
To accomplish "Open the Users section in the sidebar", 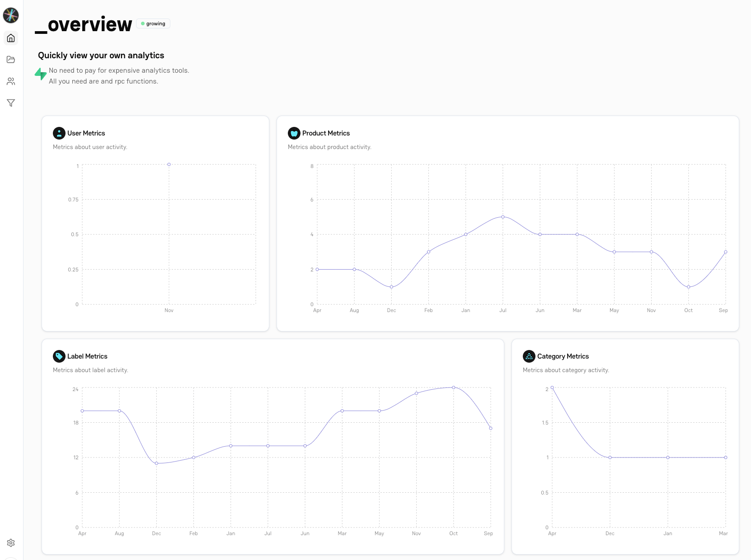I will coord(11,81).
